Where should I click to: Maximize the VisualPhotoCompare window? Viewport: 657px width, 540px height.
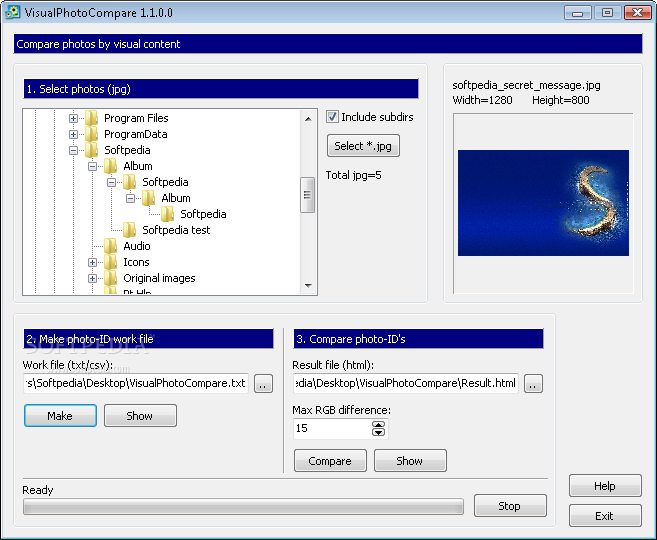click(x=607, y=13)
